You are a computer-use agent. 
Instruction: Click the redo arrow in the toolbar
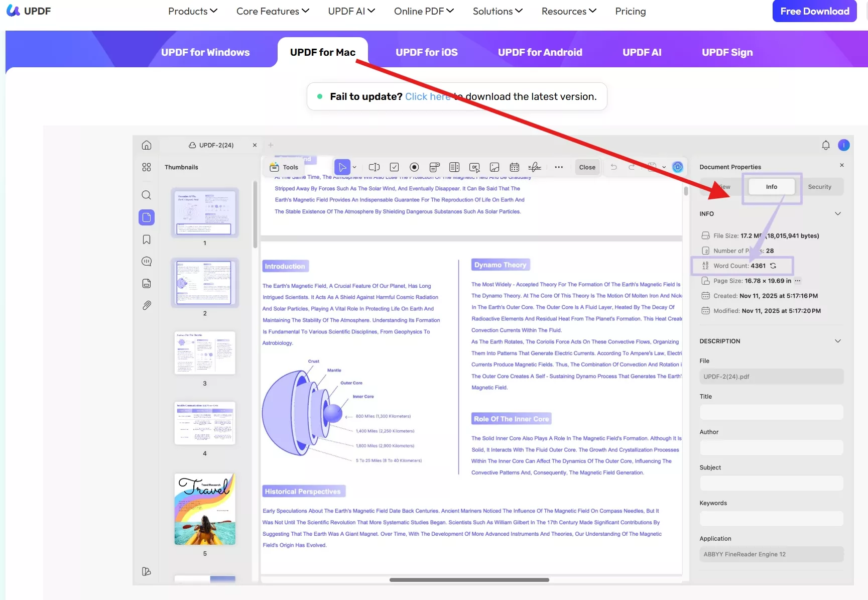click(x=632, y=167)
